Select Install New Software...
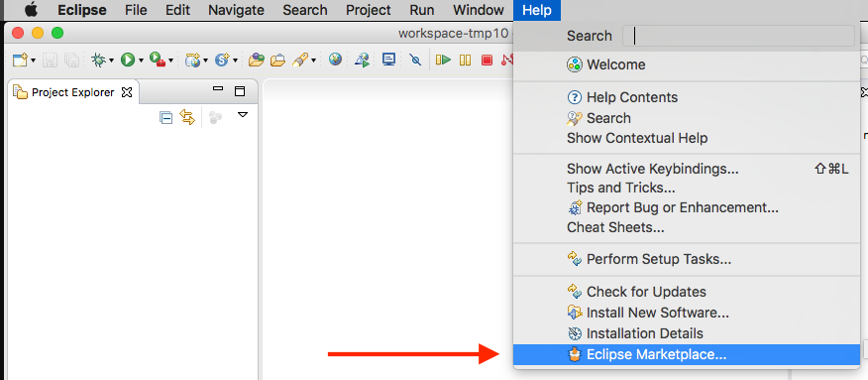The height and width of the screenshot is (380, 868). pyautogui.click(x=687, y=313)
